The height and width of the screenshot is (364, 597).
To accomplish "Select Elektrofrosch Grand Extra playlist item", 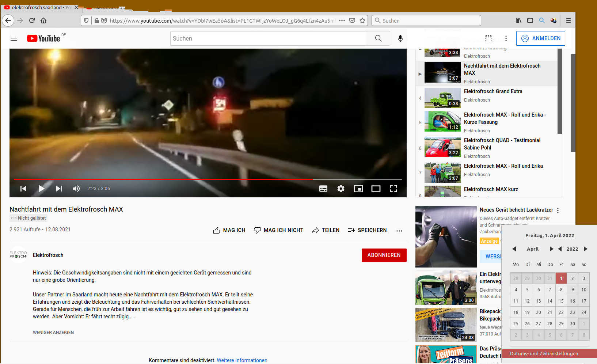I will point(493,92).
